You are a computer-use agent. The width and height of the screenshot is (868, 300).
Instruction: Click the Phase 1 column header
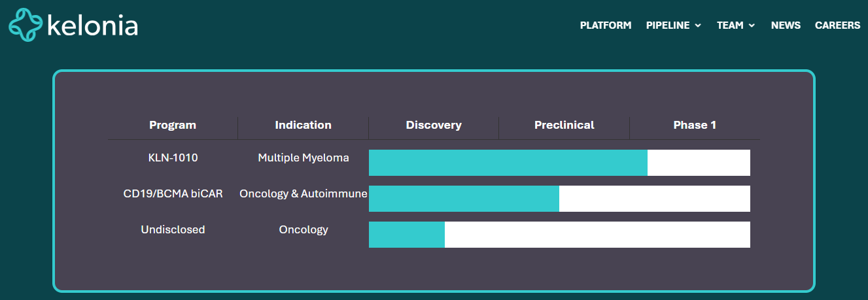(x=695, y=125)
